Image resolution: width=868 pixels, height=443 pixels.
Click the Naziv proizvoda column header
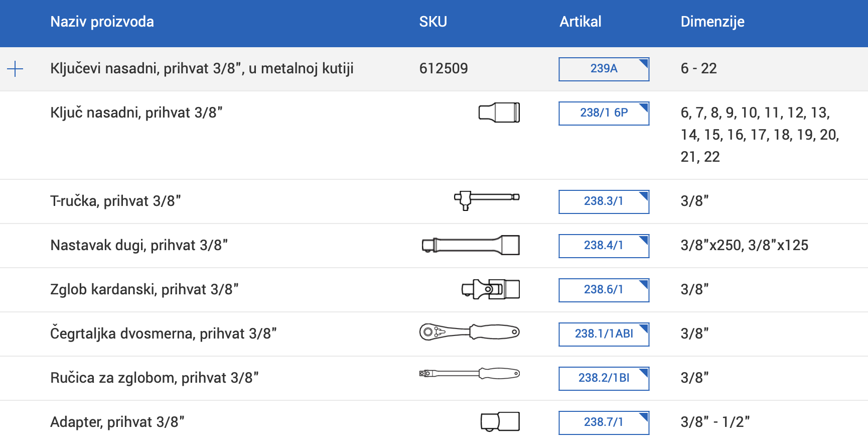point(102,22)
